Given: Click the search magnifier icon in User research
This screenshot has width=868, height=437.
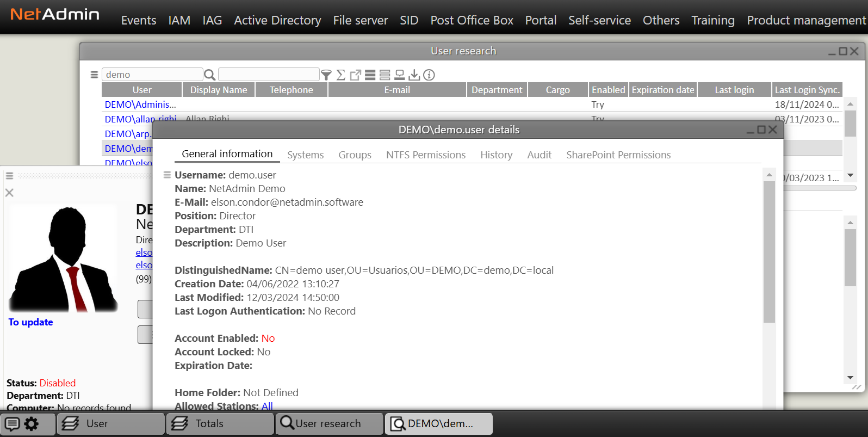Looking at the screenshot, I should [x=209, y=75].
